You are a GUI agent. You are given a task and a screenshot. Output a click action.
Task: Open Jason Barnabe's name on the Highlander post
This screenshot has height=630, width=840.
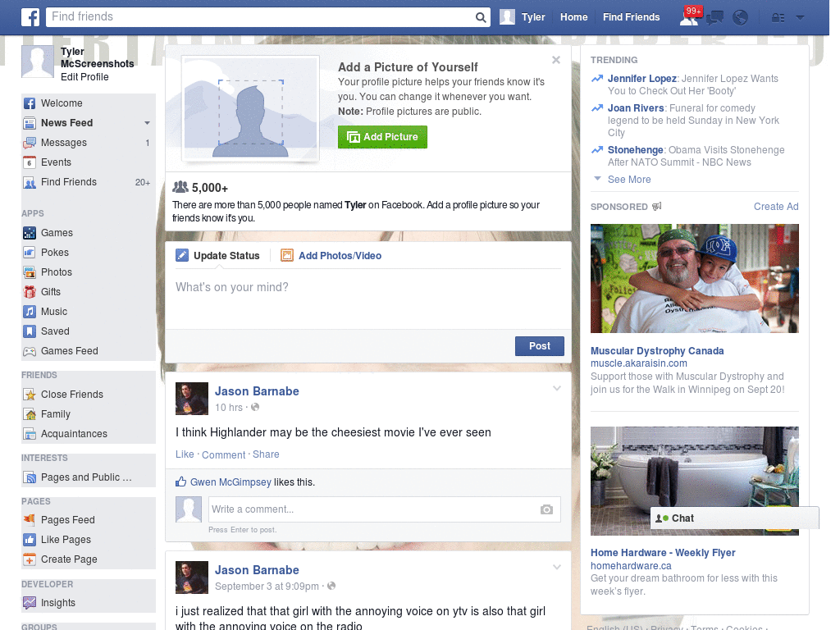coord(257,391)
